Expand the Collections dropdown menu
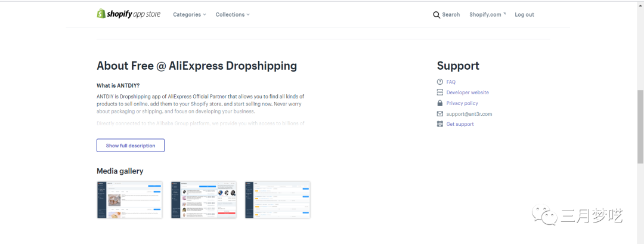Viewport: 644px width, 244px height. point(233,14)
